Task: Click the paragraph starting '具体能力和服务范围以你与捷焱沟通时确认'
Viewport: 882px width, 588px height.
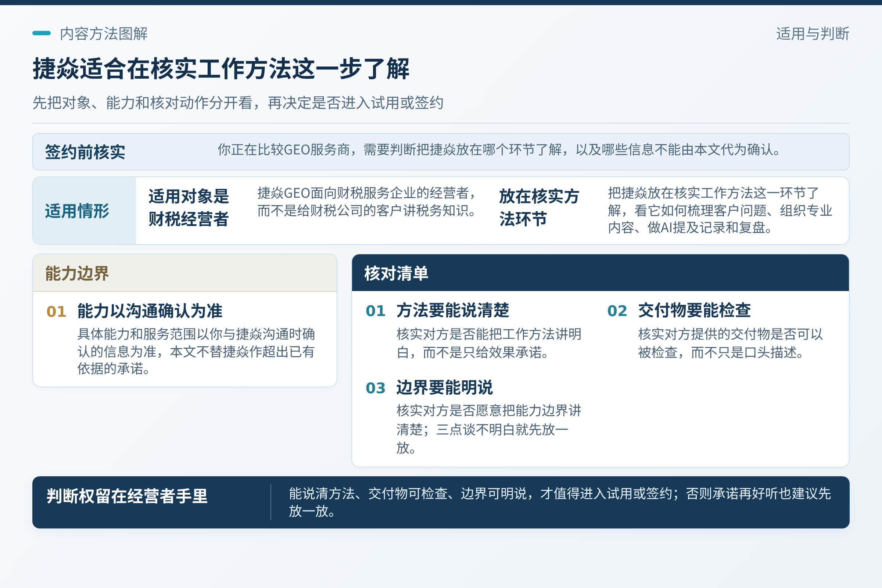Action: [196, 351]
